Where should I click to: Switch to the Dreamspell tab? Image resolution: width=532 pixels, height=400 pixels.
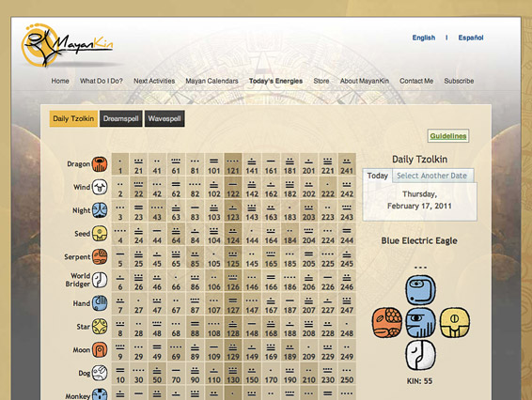121,118
